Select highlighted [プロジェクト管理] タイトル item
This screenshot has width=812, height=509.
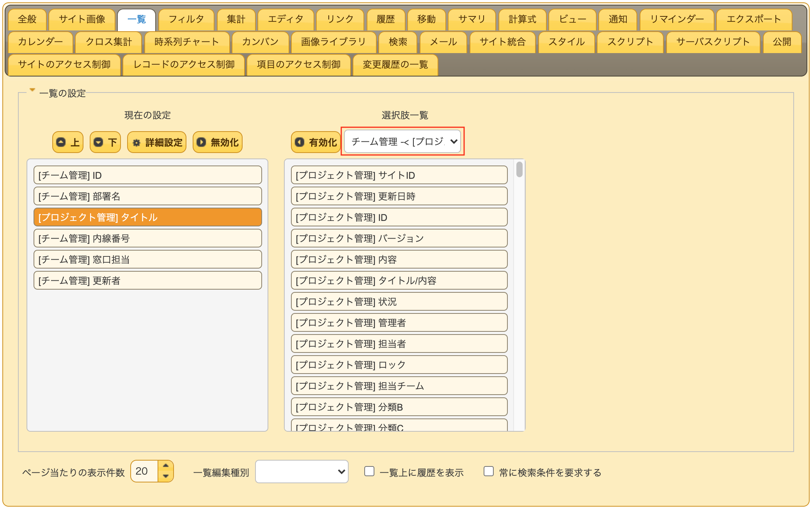tap(148, 217)
